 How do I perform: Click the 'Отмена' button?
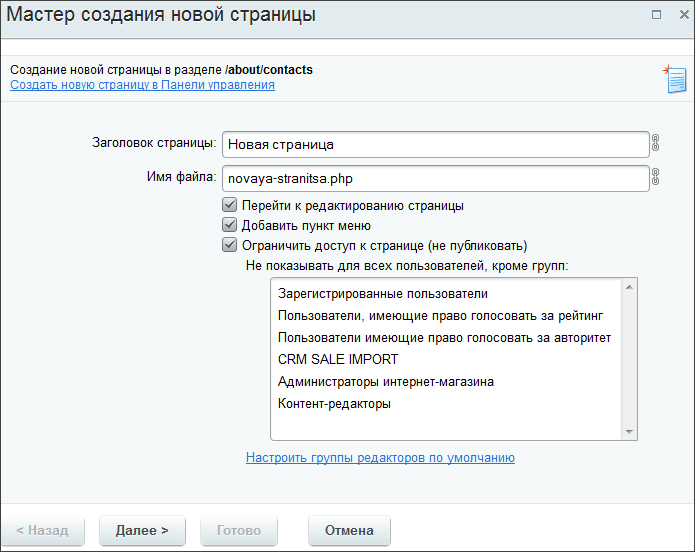(349, 530)
